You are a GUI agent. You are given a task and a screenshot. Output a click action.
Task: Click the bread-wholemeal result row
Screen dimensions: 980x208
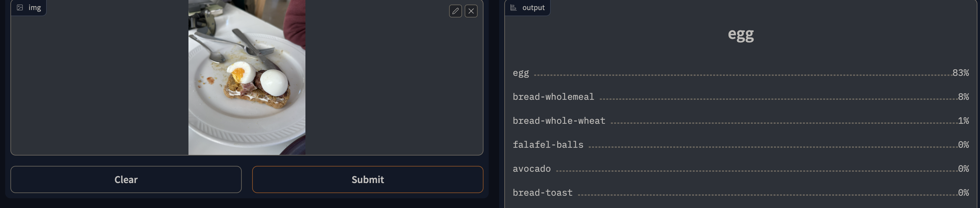click(x=740, y=97)
